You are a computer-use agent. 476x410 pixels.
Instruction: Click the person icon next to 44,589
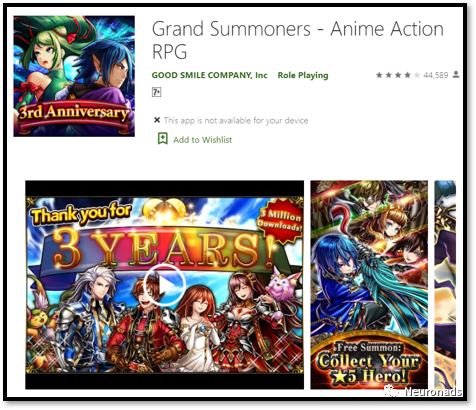coord(456,75)
